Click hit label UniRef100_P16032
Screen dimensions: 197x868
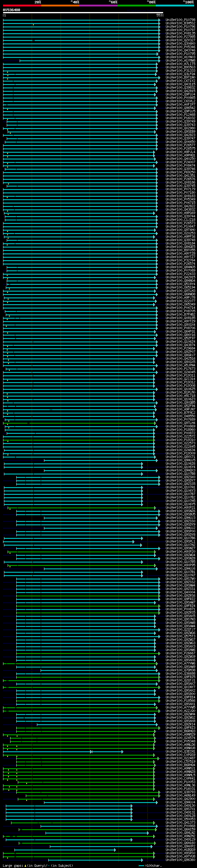pos(180,118)
